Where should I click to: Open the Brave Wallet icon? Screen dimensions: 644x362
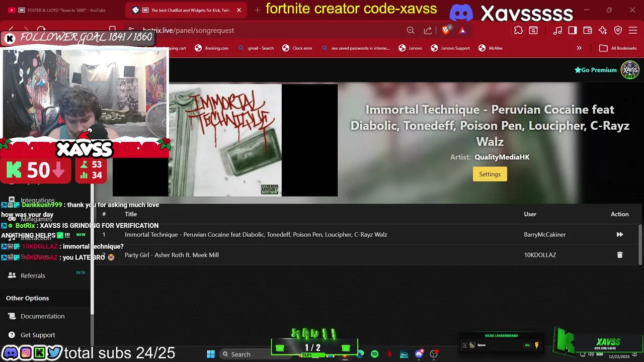click(x=588, y=30)
